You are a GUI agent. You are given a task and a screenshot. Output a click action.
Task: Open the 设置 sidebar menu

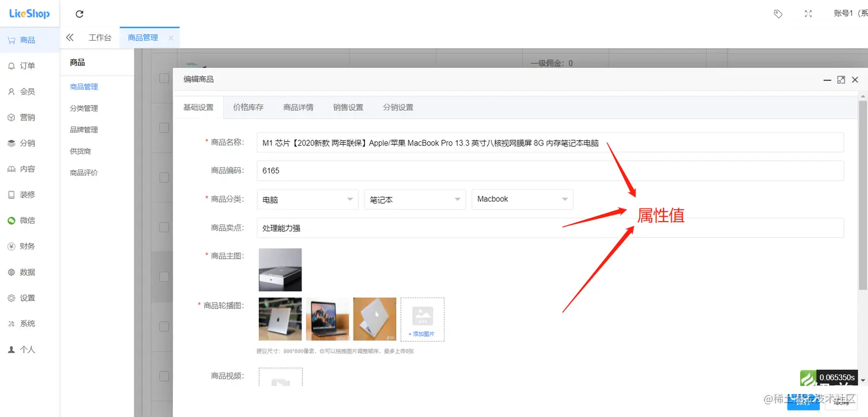(x=29, y=298)
